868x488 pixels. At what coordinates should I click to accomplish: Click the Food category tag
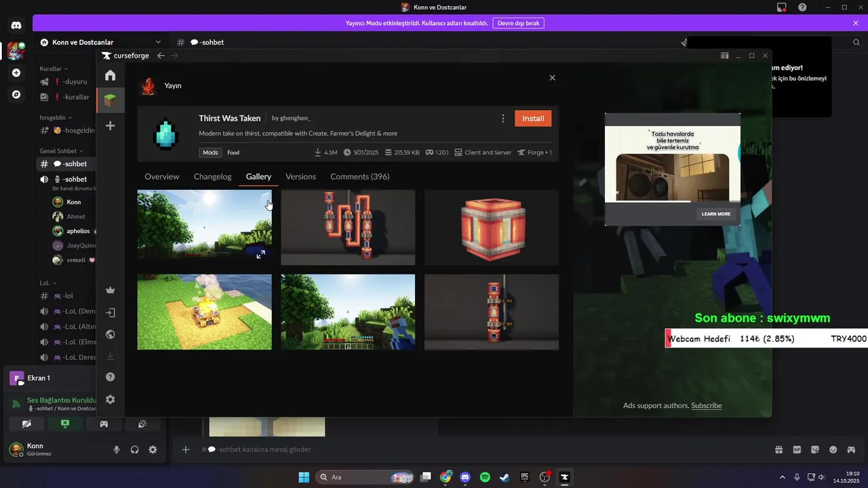[x=233, y=152]
